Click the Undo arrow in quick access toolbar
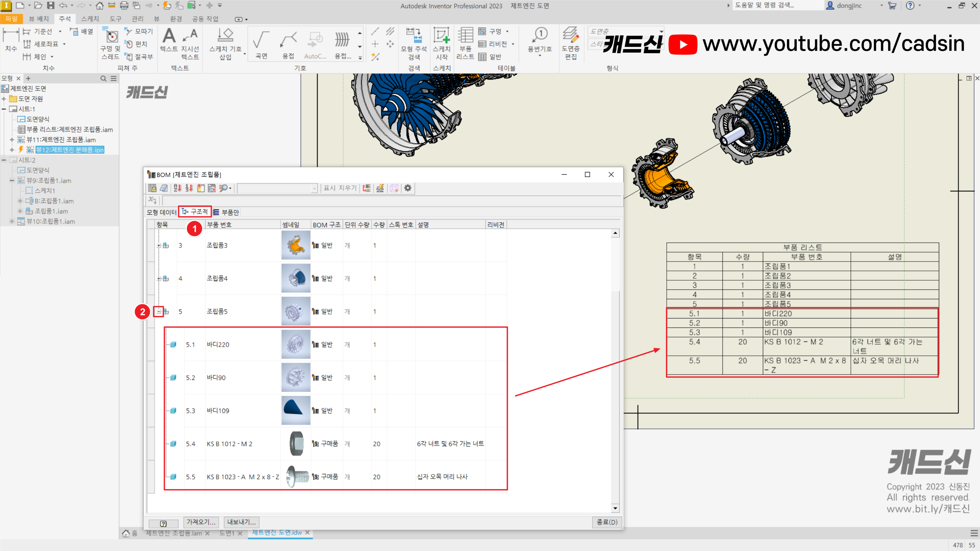This screenshot has width=980, height=551. (63, 5)
